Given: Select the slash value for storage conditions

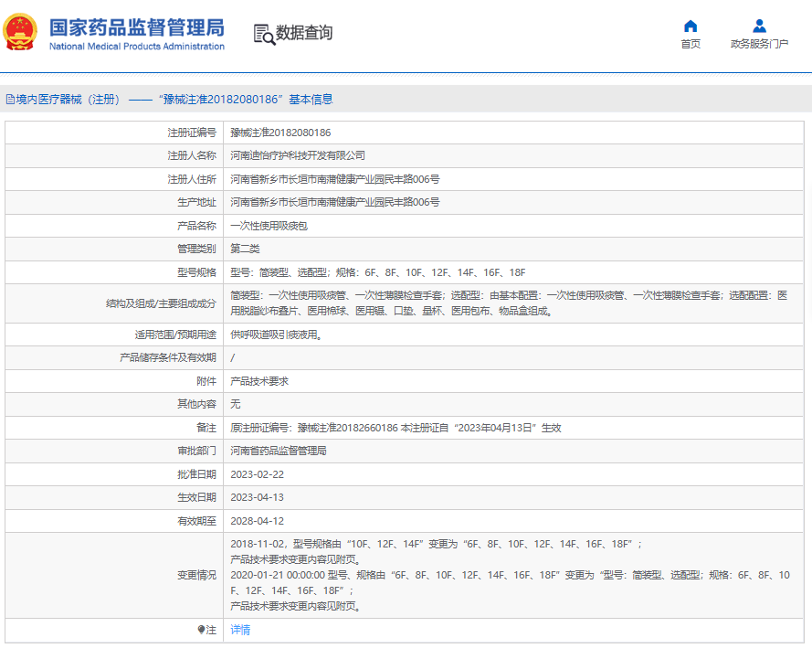Looking at the screenshot, I should coord(233,357).
